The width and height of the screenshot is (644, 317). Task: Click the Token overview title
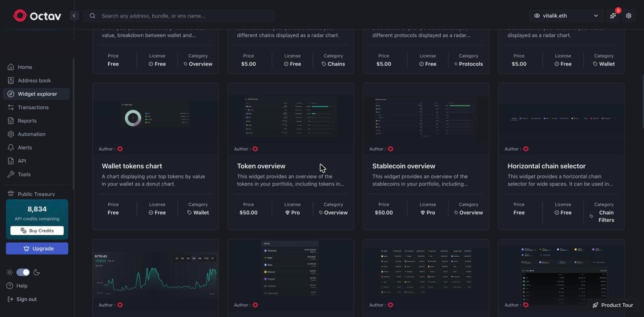(x=261, y=166)
